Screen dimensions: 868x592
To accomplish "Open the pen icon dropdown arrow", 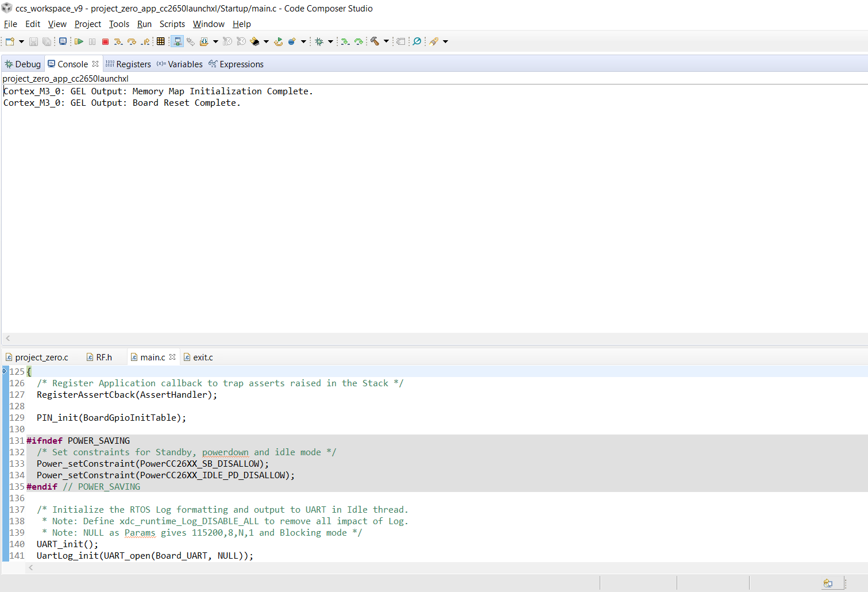I will [445, 41].
